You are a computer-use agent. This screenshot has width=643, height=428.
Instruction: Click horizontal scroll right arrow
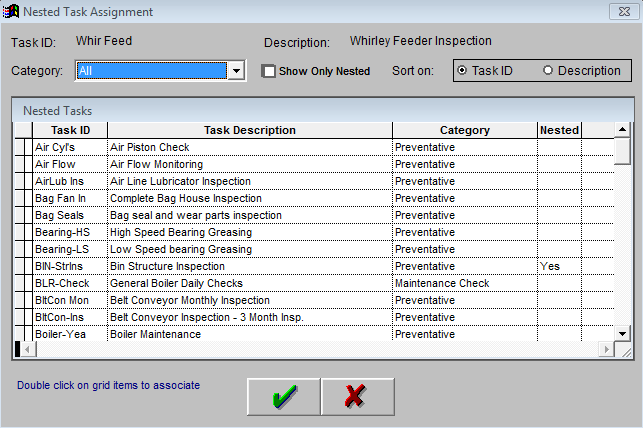[606, 350]
